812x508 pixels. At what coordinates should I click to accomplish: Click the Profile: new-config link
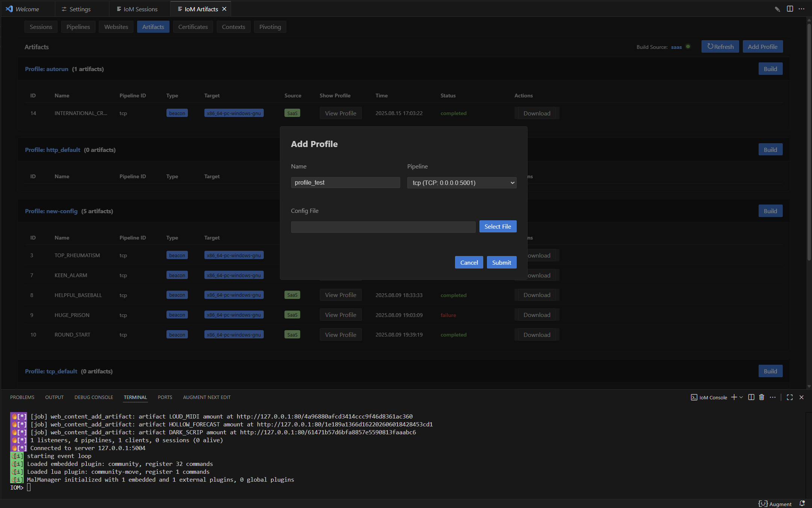point(51,211)
